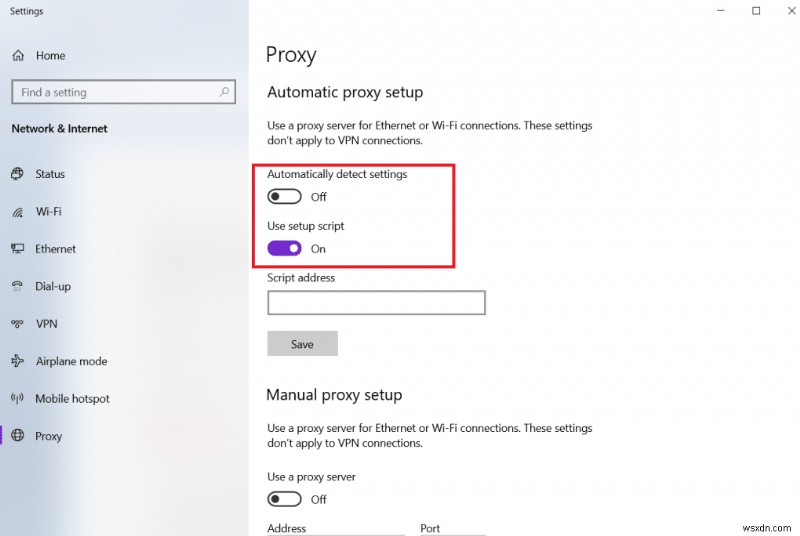This screenshot has width=800, height=536.
Task: Go to the Ethernet settings page
Action: (x=55, y=249)
